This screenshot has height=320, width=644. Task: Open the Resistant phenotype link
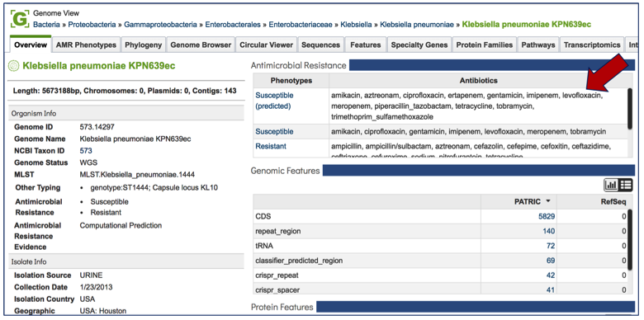271,147
